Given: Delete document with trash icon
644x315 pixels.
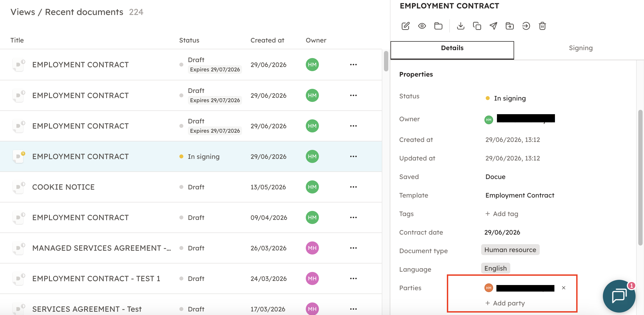Looking at the screenshot, I should coord(542,26).
